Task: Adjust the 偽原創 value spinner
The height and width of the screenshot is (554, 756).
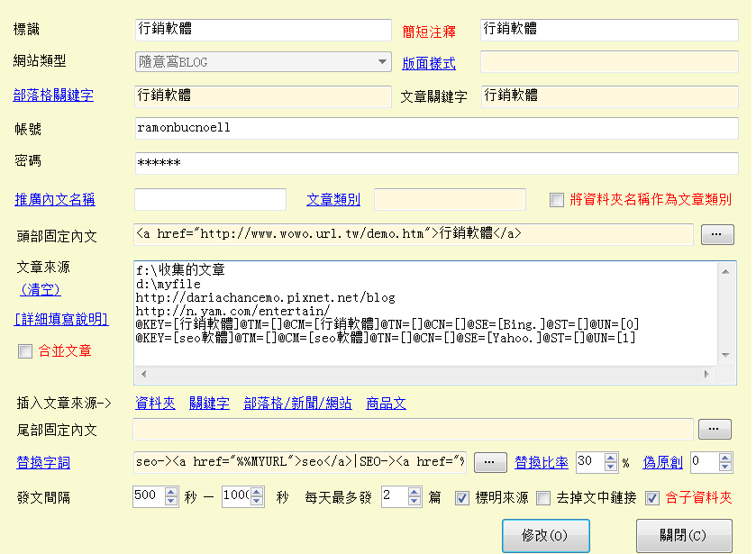Action: point(725,462)
